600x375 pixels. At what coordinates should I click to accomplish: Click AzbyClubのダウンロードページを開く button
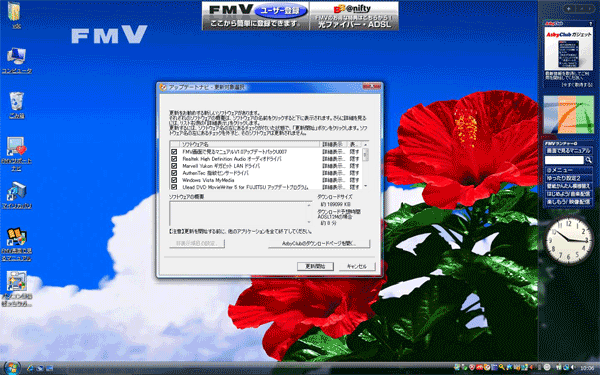coord(319,243)
